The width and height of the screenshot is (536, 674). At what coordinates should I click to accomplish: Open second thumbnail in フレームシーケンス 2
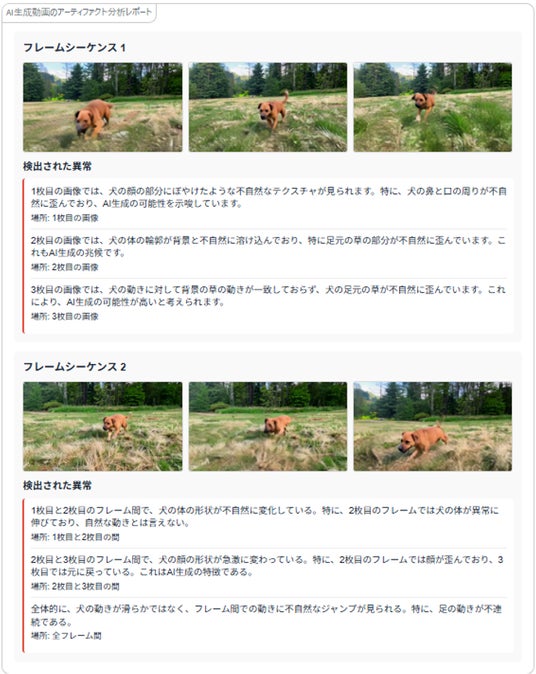268,426
